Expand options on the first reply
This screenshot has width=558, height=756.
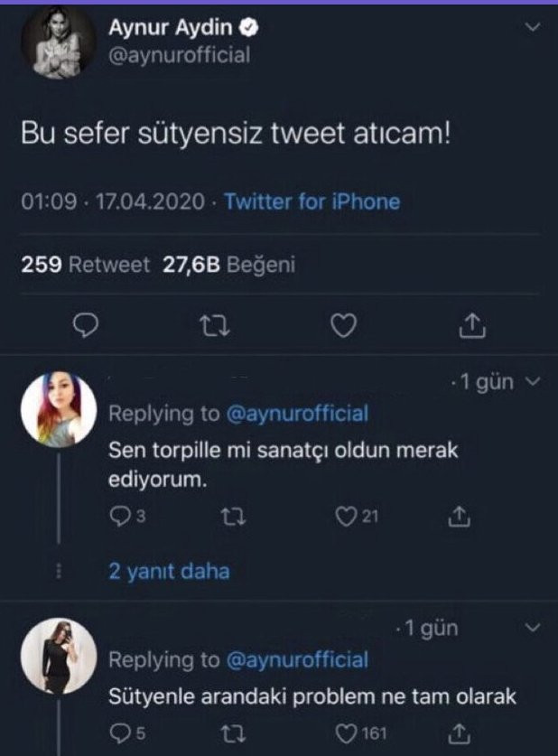pos(534,382)
